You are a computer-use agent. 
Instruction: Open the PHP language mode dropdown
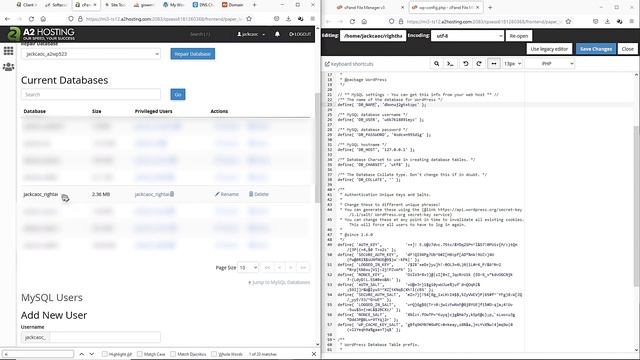click(x=549, y=64)
